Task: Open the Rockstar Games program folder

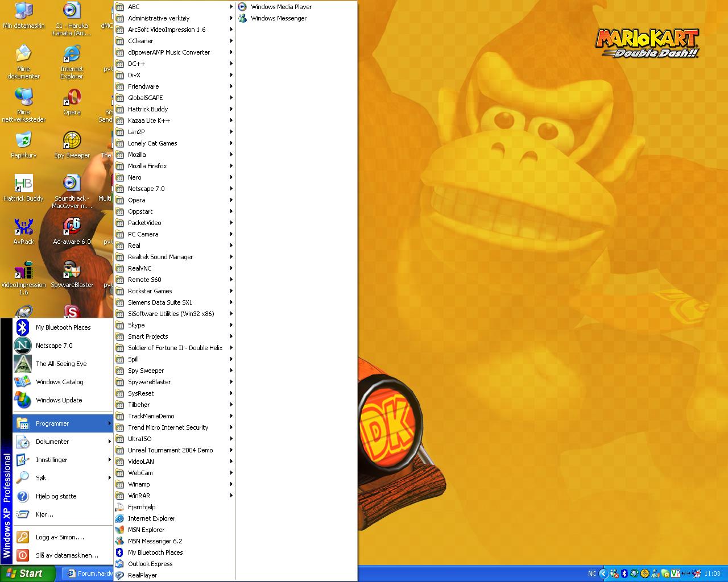Action: 175,291
